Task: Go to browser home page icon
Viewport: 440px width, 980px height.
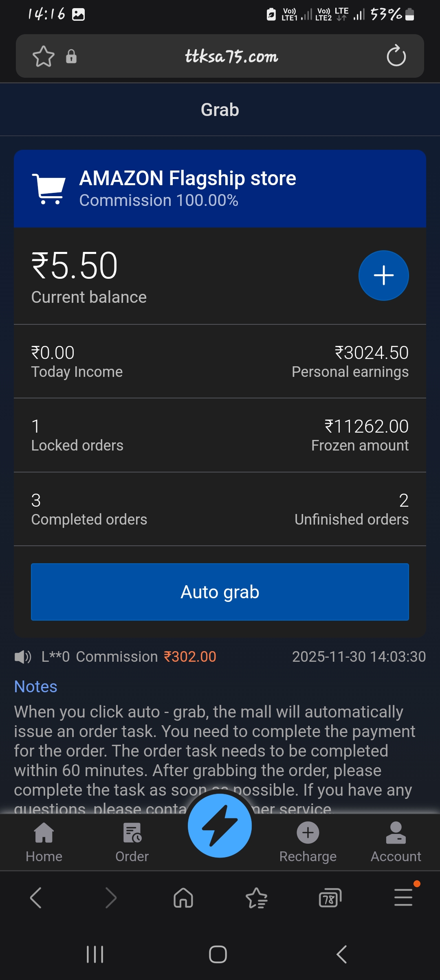Action: [x=183, y=897]
